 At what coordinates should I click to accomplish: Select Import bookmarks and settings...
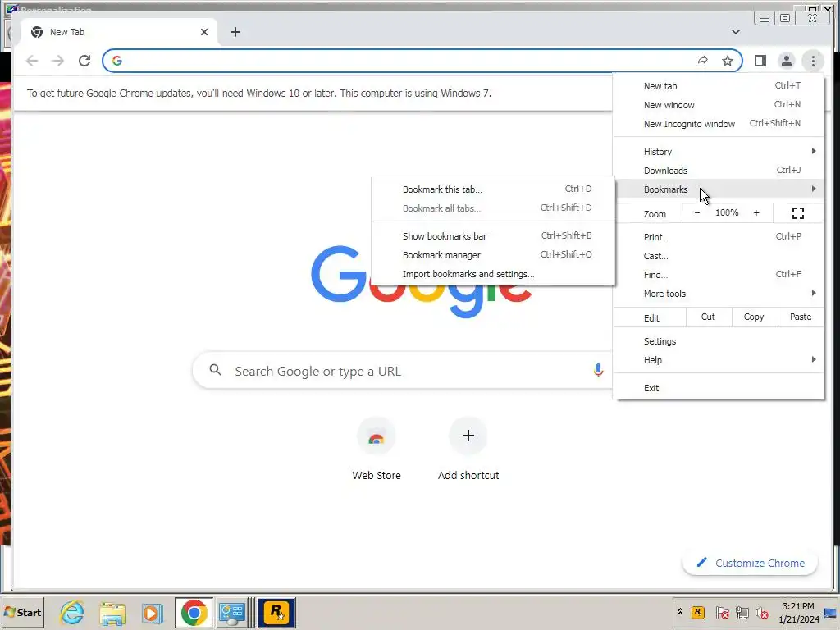coord(493,274)
